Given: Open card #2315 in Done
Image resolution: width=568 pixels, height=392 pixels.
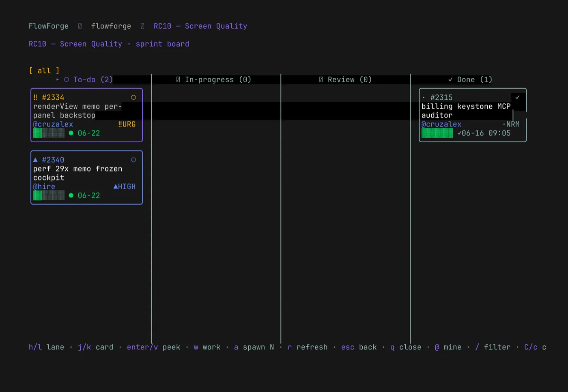Looking at the screenshot, I should click(x=473, y=115).
